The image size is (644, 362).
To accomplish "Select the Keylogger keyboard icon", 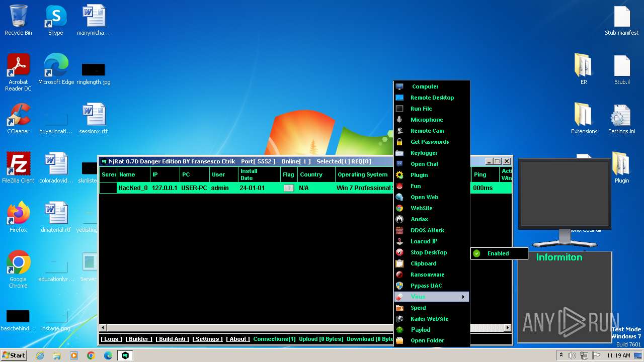I will (399, 153).
